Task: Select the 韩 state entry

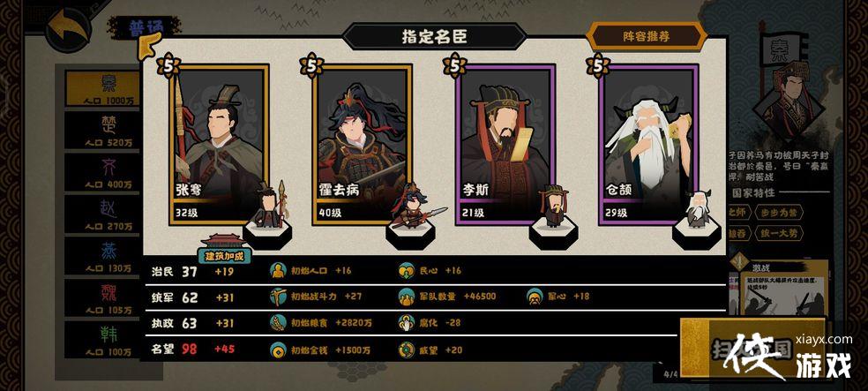Action: (x=103, y=340)
